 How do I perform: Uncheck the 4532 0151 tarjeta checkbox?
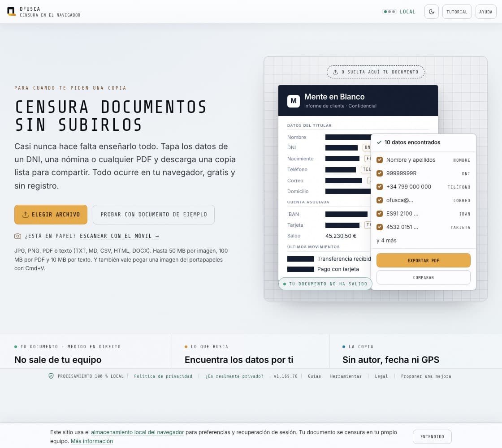coord(379,227)
